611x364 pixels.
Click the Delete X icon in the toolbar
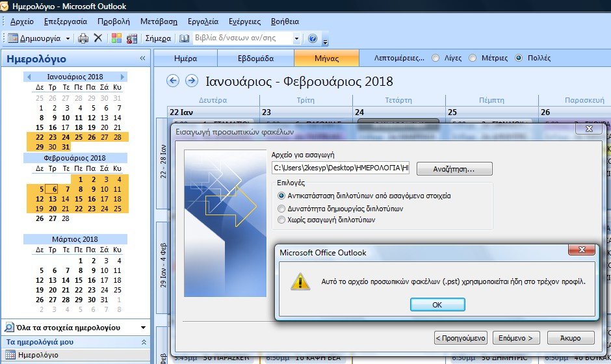point(98,38)
